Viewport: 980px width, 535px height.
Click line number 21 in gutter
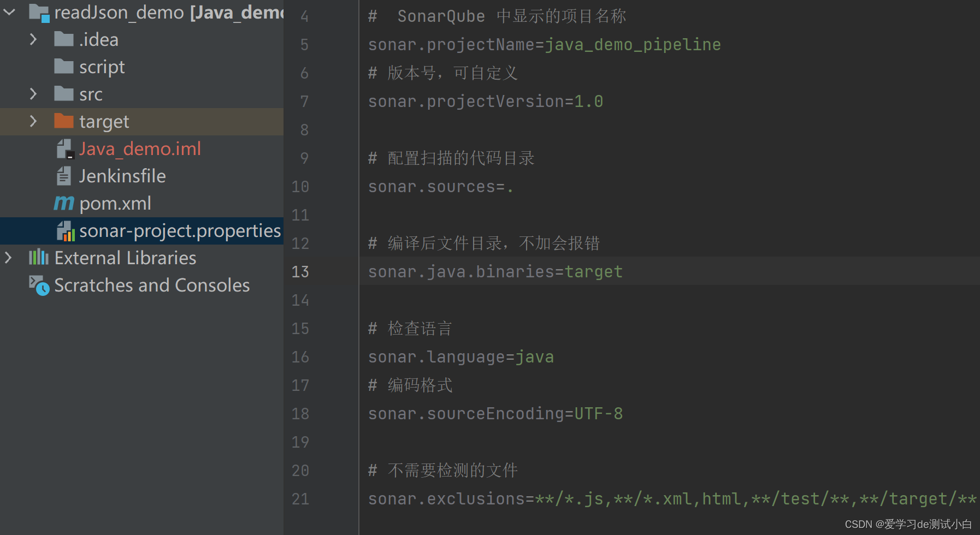point(300,499)
